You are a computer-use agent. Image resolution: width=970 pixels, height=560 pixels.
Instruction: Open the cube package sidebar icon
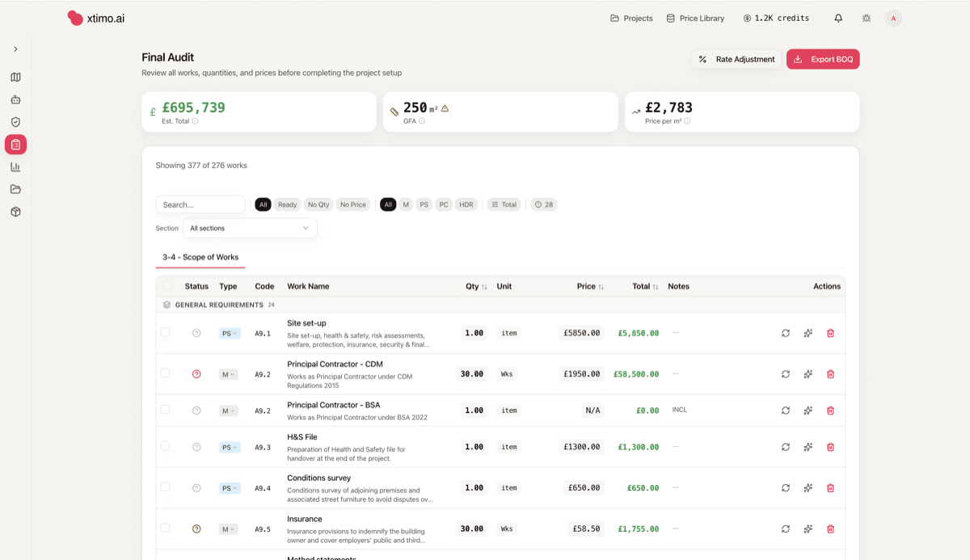coord(15,212)
